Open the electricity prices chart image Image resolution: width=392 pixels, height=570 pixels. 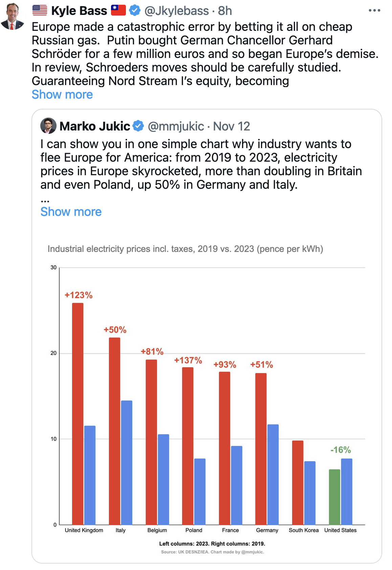point(206,400)
